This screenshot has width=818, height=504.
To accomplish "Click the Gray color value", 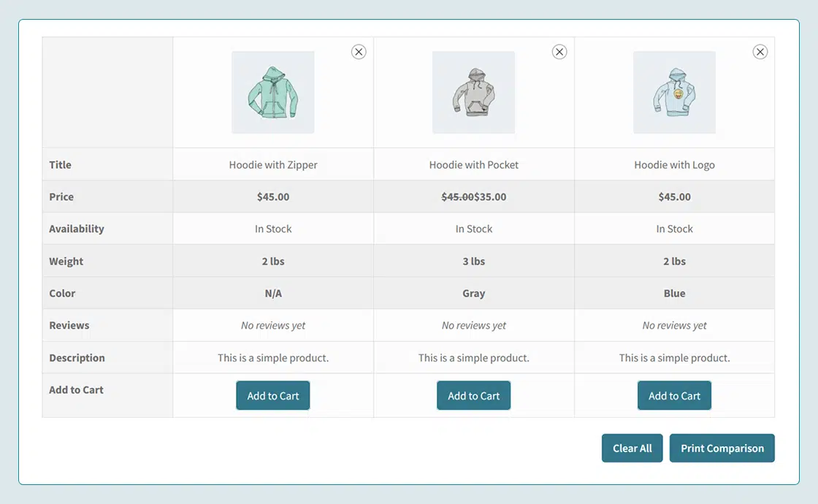I will (474, 294).
